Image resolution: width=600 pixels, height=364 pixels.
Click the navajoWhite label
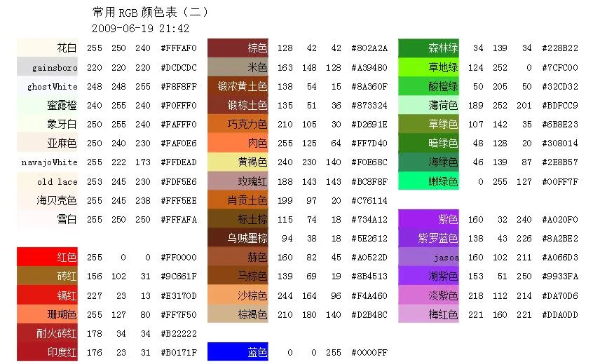(49, 162)
